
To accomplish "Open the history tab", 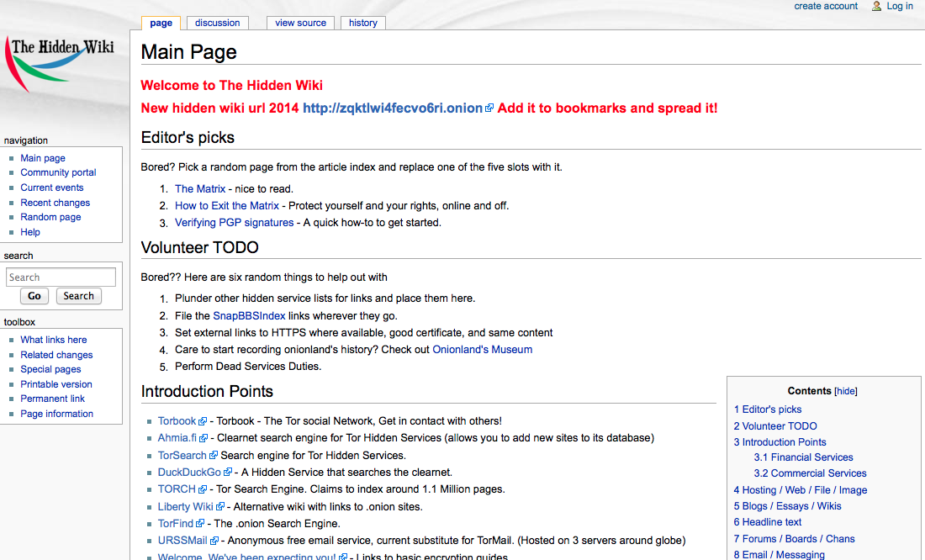I will (362, 23).
